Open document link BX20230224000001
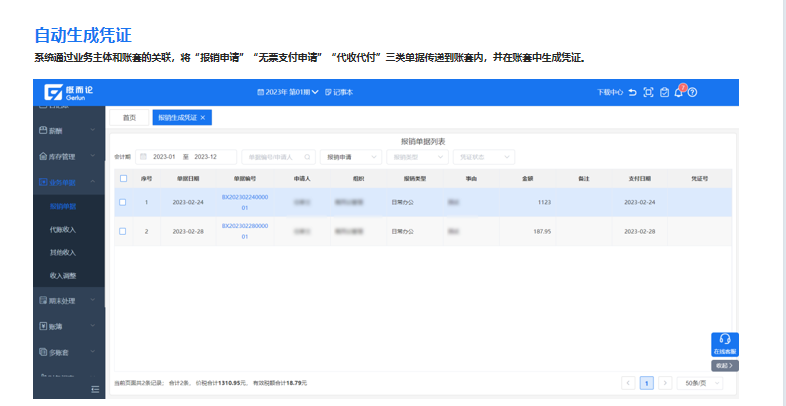The image size is (786, 406). point(244,202)
